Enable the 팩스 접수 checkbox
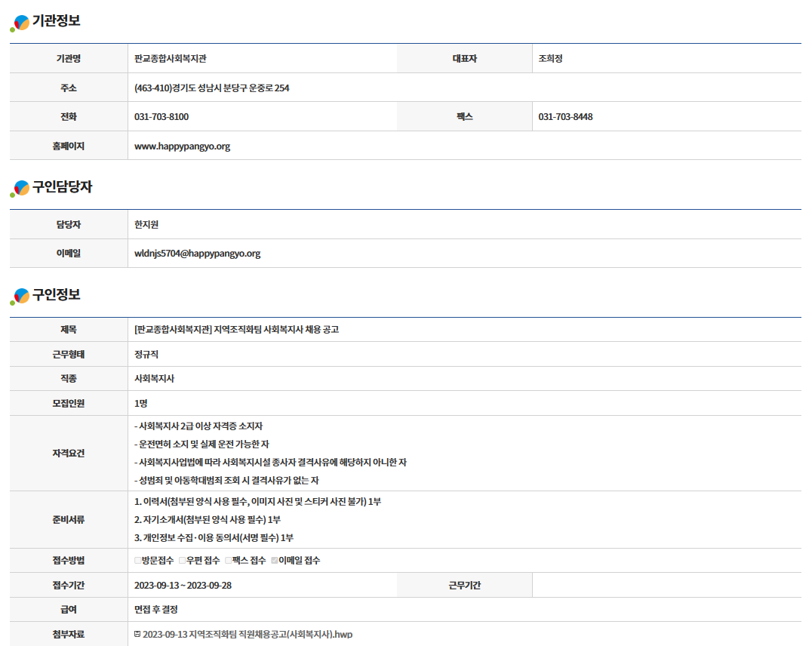The width and height of the screenshot is (812, 646). tap(228, 561)
